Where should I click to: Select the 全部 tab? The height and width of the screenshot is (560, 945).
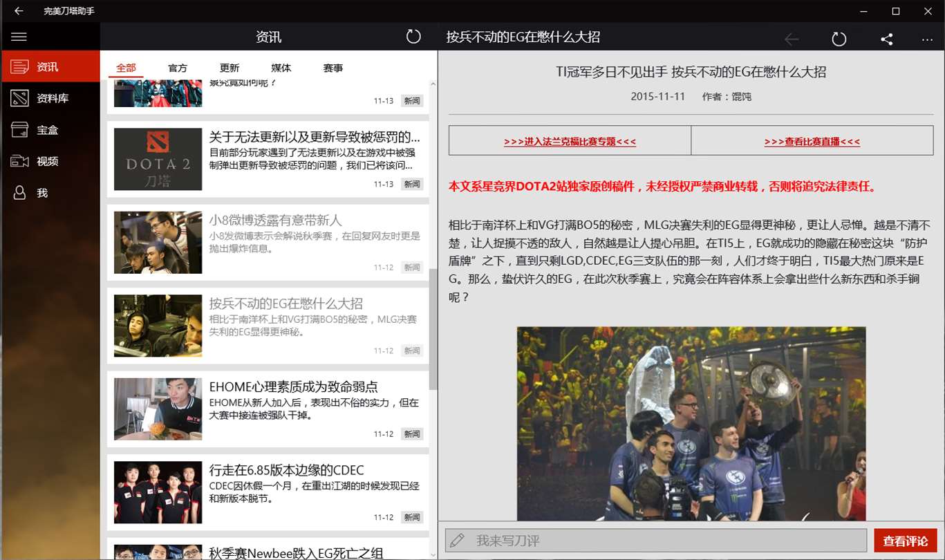tap(126, 68)
